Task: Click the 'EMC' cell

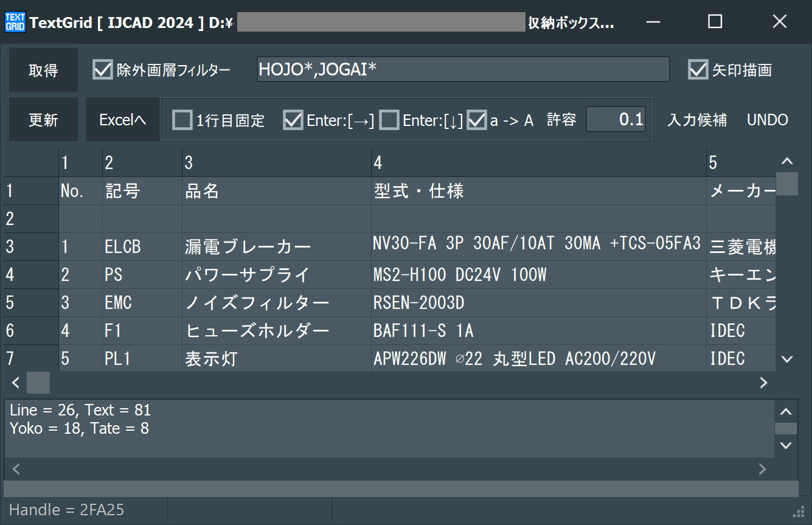Action: [x=142, y=303]
